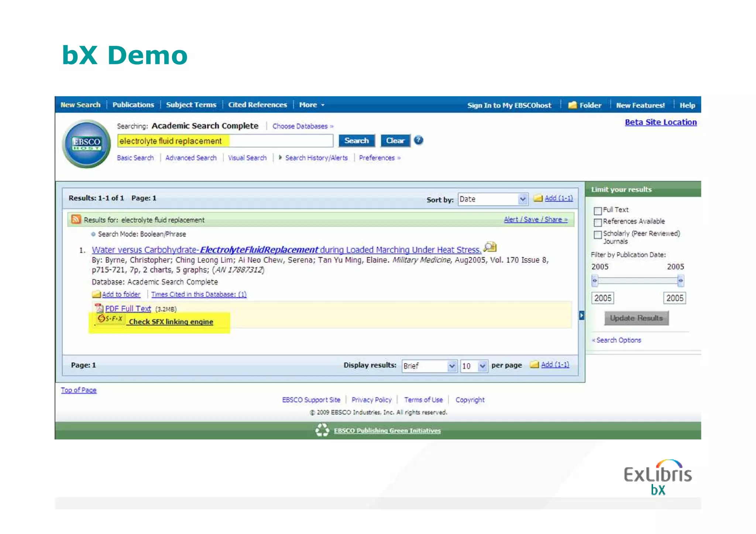Click left handle of publication date slider
Viewport: 756px width, 534px height.
click(595, 280)
